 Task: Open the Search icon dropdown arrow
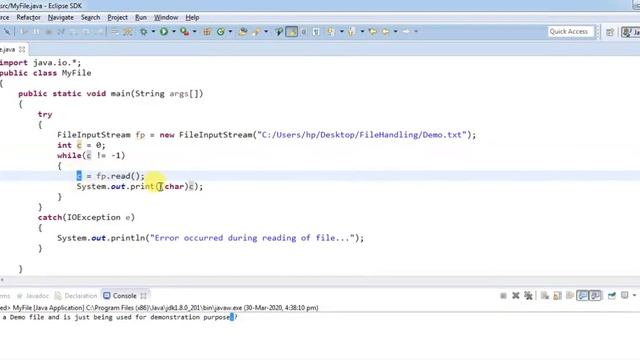coord(266,31)
